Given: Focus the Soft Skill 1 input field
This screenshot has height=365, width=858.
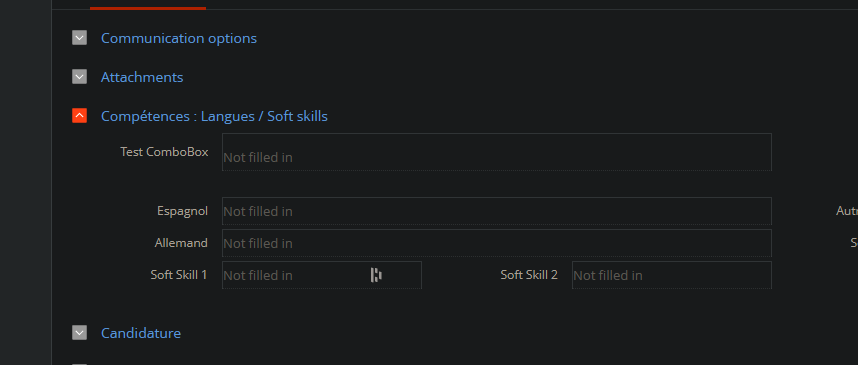Looking at the screenshot, I should 322,275.
